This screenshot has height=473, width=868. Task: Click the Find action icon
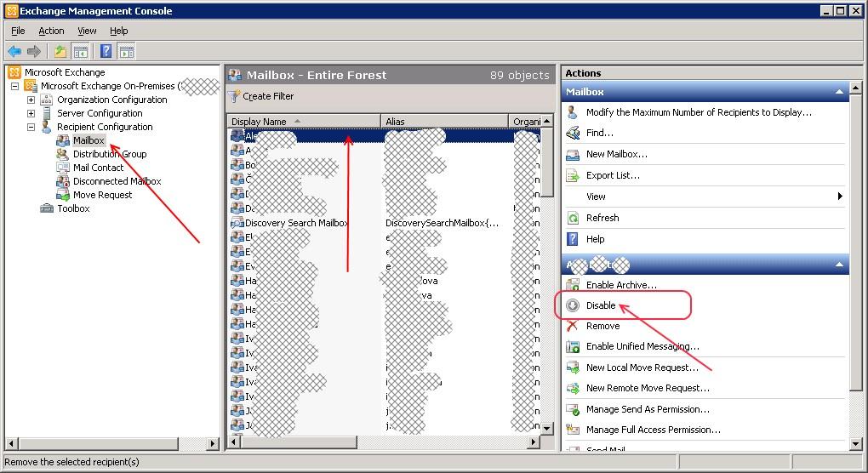[573, 134]
